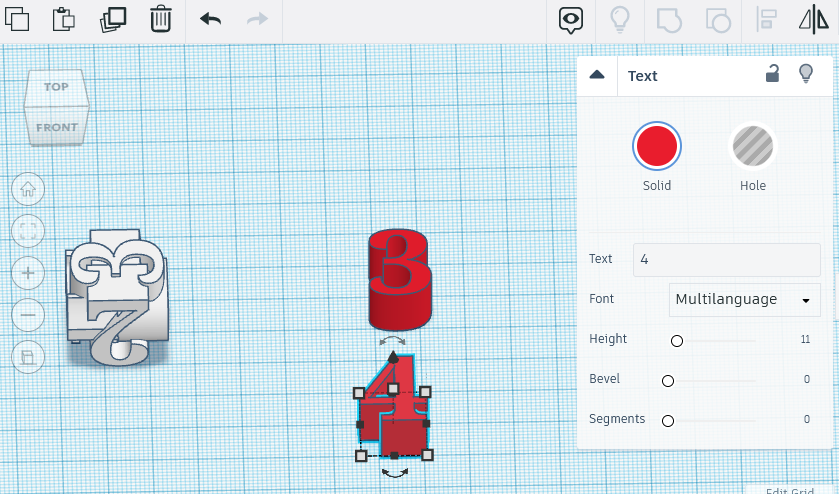Click rotation arrow handle below the 4
Screen dimensions: 839x494
[395, 473]
